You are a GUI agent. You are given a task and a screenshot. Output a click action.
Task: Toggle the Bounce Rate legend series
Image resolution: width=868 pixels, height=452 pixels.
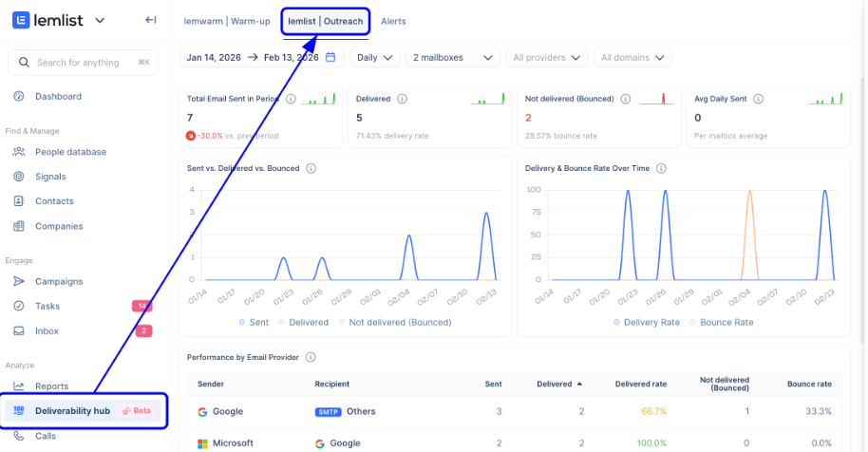[x=722, y=323]
